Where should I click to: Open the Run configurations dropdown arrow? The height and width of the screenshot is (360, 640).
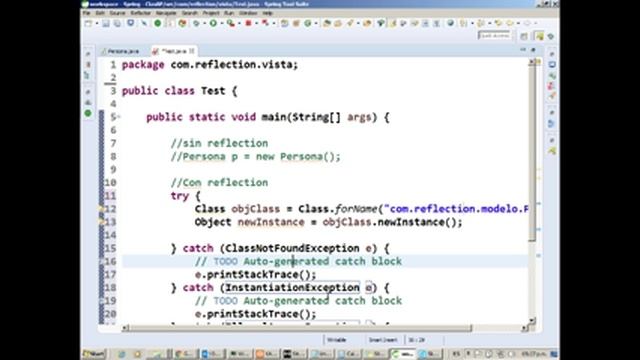tap(222, 23)
